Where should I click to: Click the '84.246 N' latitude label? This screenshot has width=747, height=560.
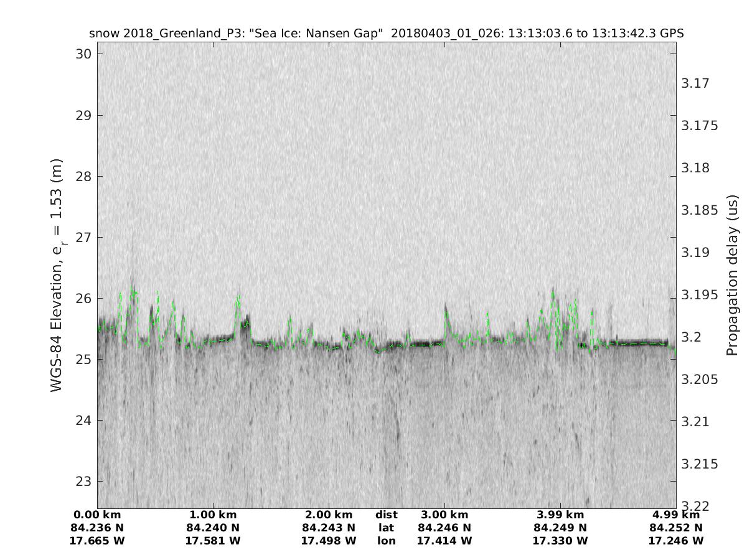point(444,528)
